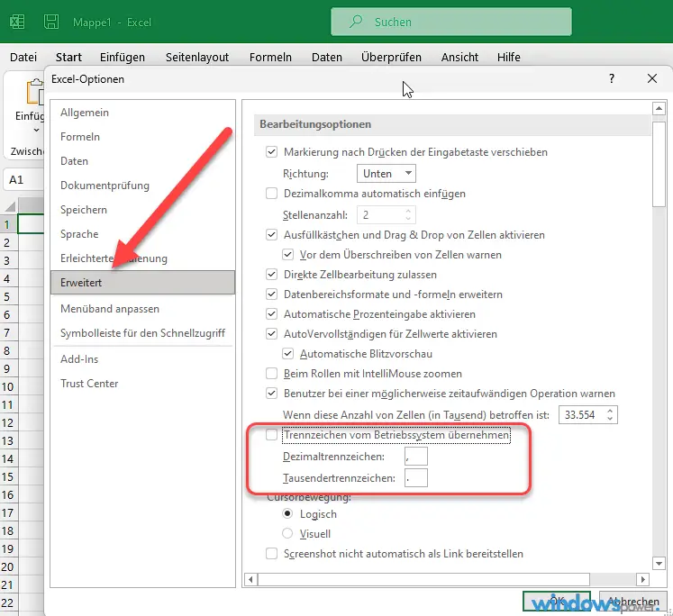The height and width of the screenshot is (616, 673).
Task: Close the Excel-Optionen dialog
Action: pos(652,78)
